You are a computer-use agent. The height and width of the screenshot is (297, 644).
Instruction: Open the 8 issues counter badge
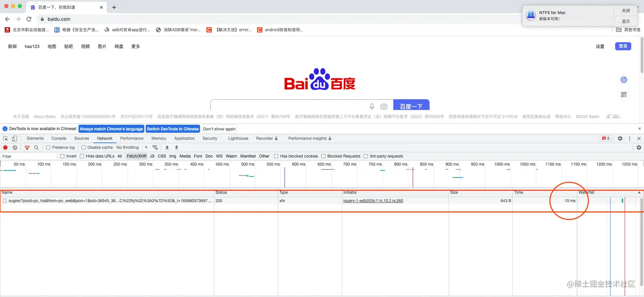click(x=605, y=138)
